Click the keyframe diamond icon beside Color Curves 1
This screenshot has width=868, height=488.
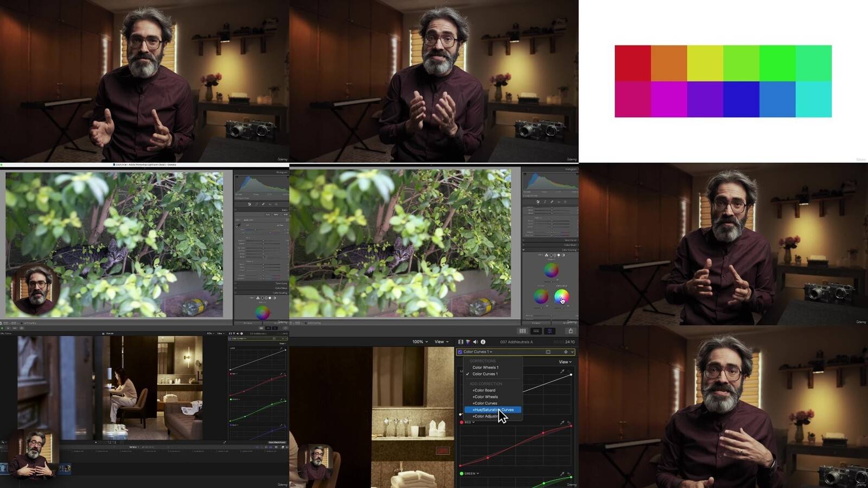point(566,352)
